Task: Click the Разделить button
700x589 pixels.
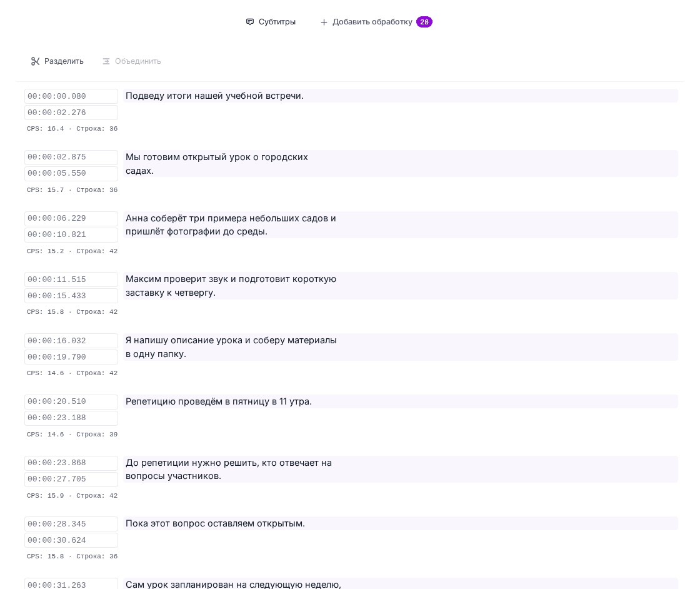Action: (x=57, y=61)
